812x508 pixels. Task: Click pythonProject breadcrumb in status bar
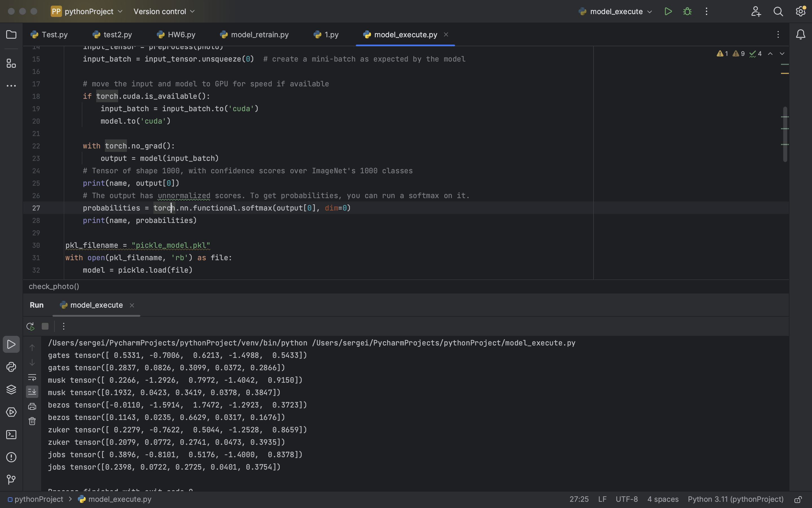coord(35,499)
